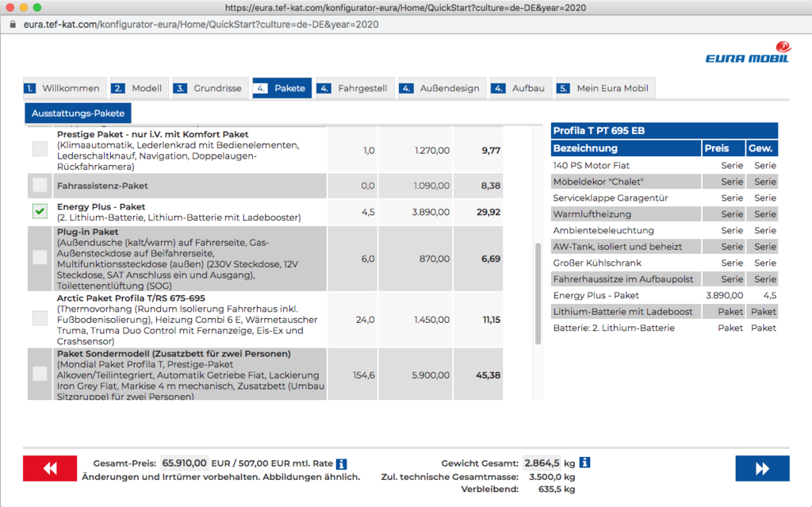
Task: Select the Fahrerhaussitze im Aufbaupolst row
Action: click(665, 279)
